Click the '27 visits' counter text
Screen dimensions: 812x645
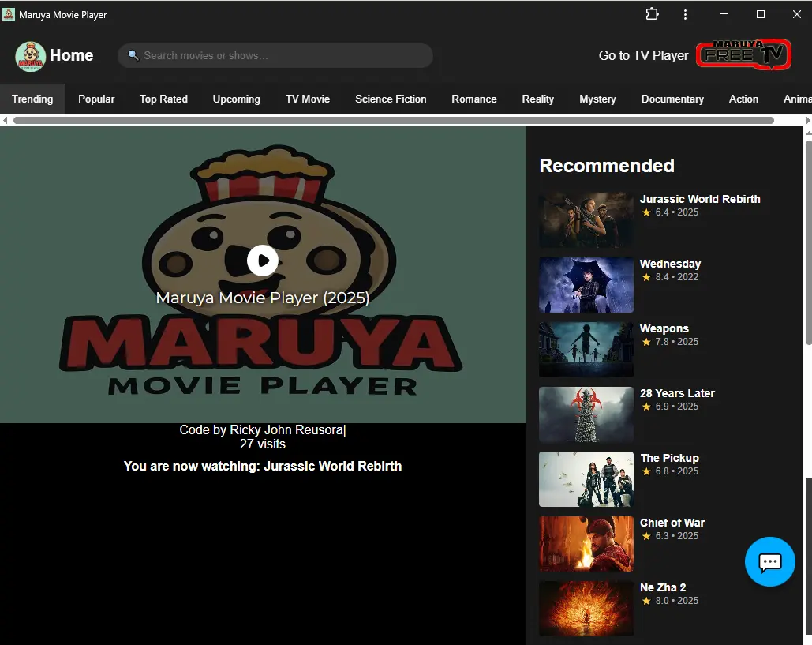tap(263, 444)
